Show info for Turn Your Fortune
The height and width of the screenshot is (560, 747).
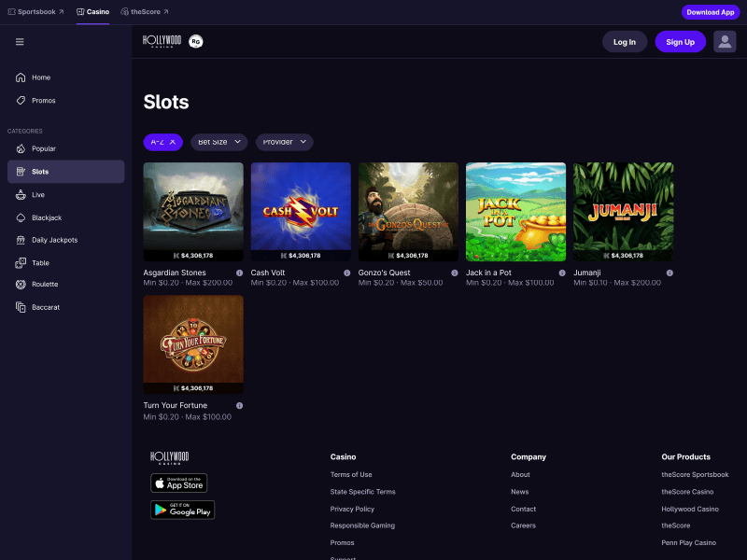(x=240, y=406)
